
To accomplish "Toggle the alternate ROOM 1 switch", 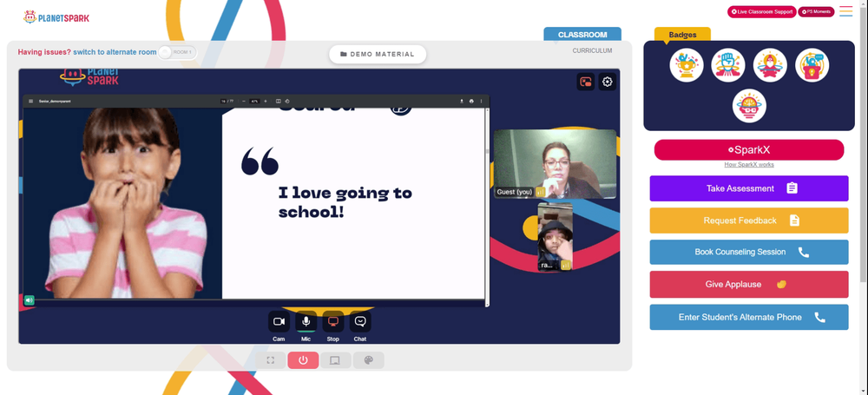I will [177, 52].
